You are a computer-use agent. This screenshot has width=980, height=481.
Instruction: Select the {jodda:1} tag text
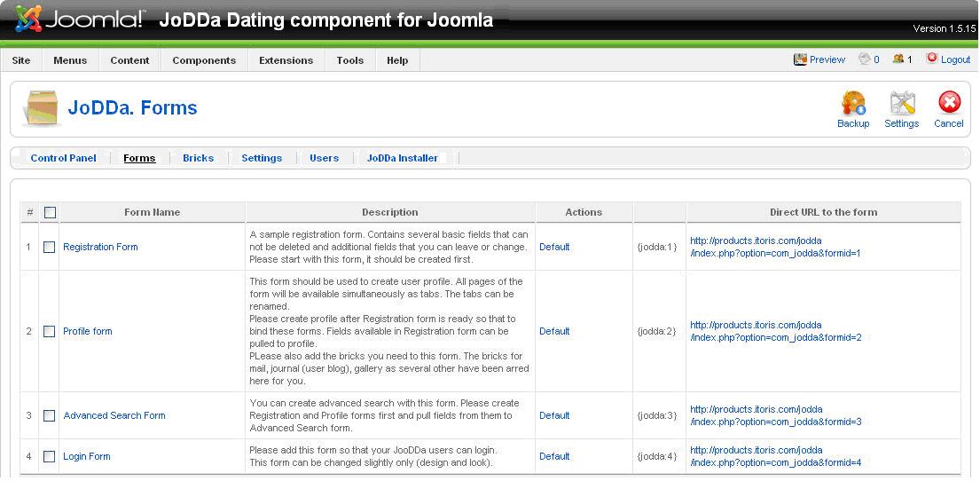tap(657, 247)
